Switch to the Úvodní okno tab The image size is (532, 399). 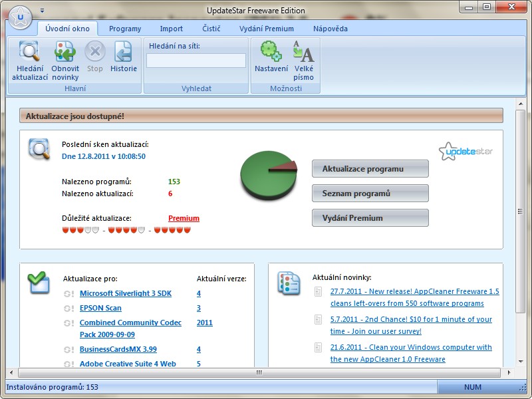[68, 29]
